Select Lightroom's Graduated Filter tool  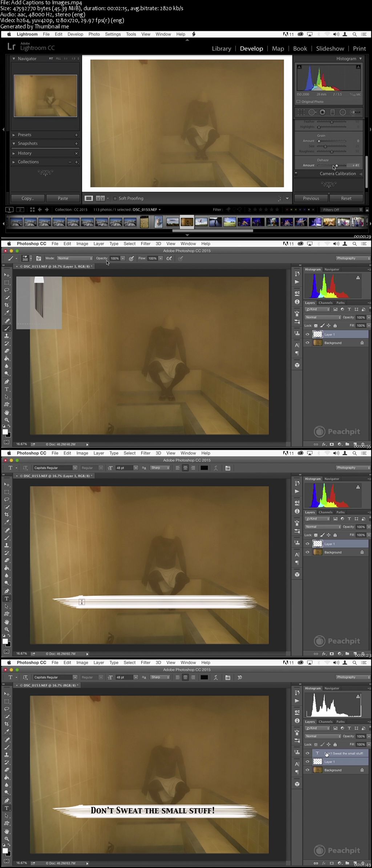click(x=332, y=112)
